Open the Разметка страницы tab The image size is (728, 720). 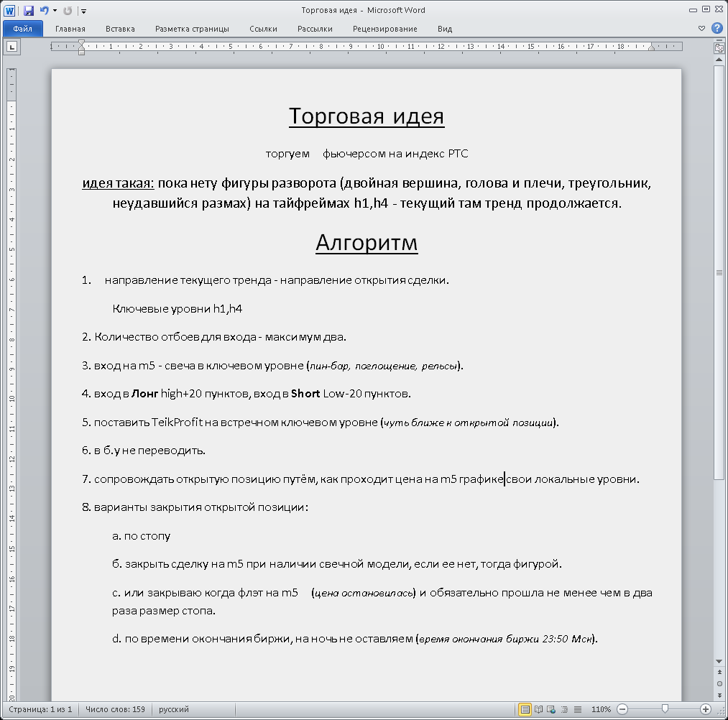(192, 29)
